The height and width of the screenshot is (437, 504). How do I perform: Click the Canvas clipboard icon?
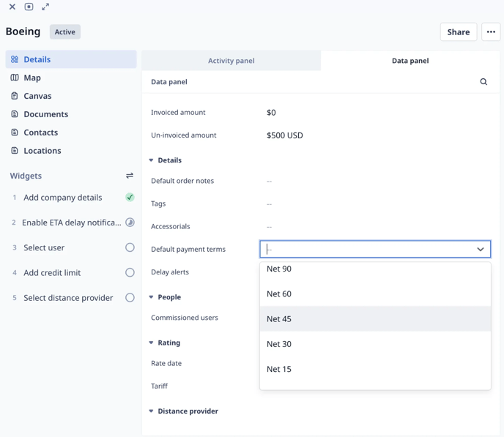15,96
